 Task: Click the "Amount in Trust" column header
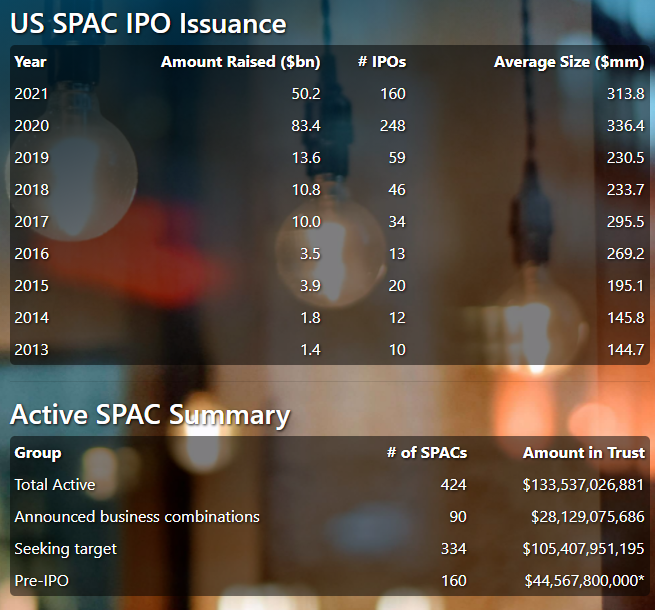point(583,453)
